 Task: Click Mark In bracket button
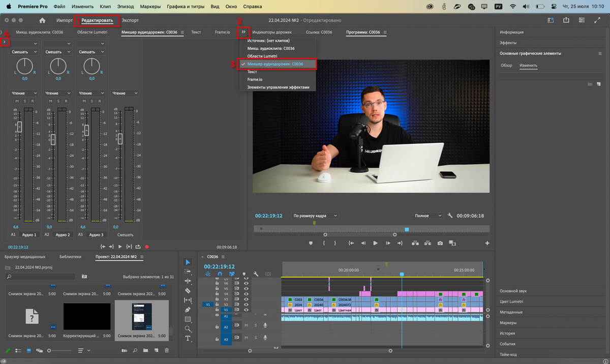pyautogui.click(x=324, y=243)
